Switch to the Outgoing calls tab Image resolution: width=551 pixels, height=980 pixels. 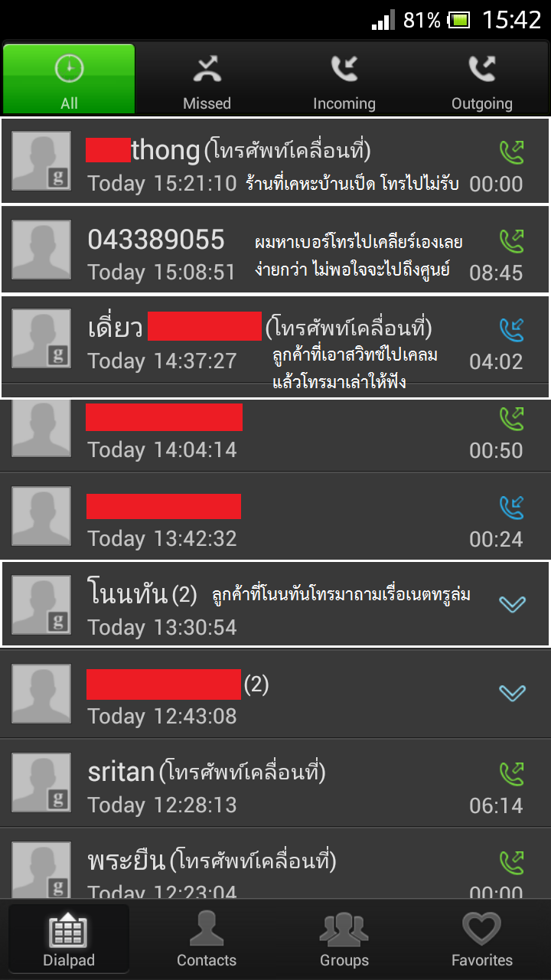(482, 80)
